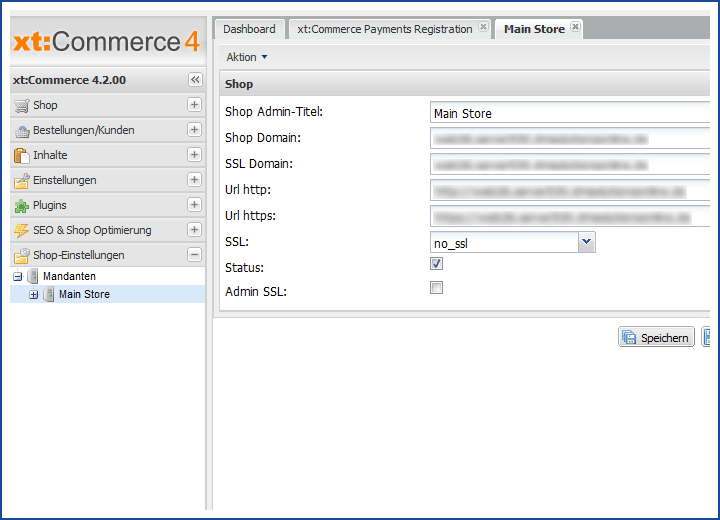Close the xt:Commerce Payments Registration tab

[484, 27]
